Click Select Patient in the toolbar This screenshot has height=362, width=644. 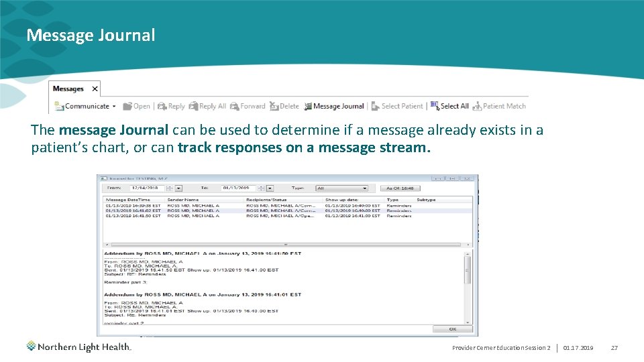[396, 107]
